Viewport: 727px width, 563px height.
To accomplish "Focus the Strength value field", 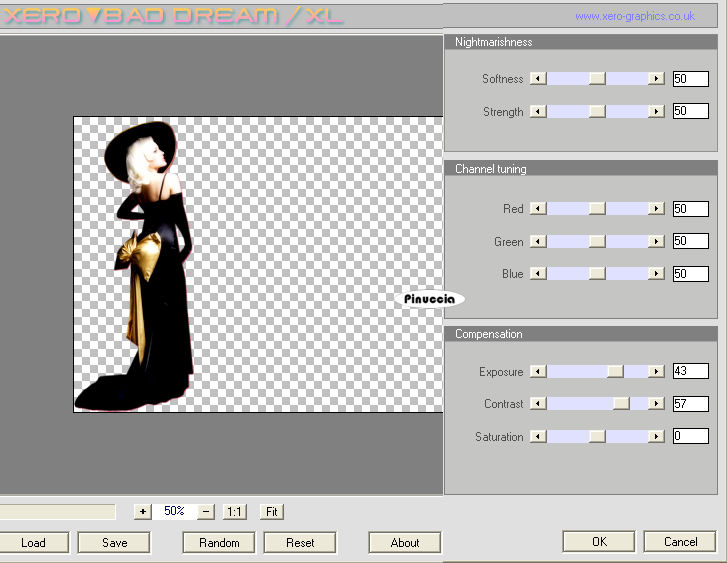I will tap(691, 111).
